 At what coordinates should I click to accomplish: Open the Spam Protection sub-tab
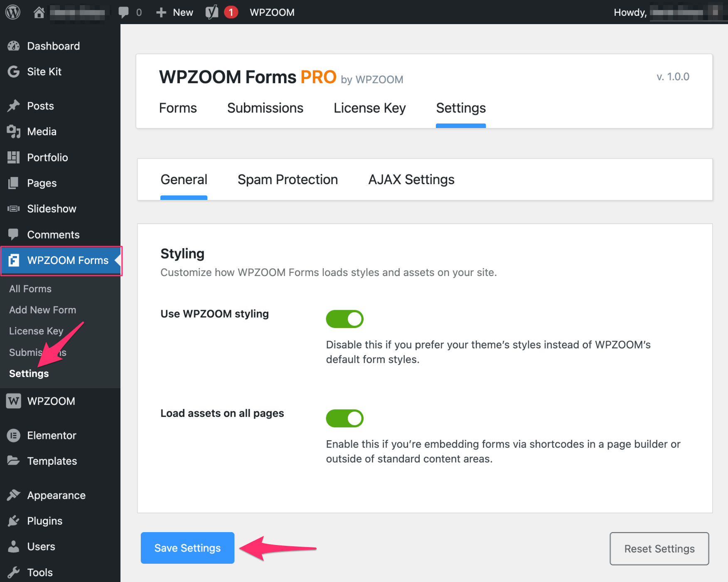[288, 180]
